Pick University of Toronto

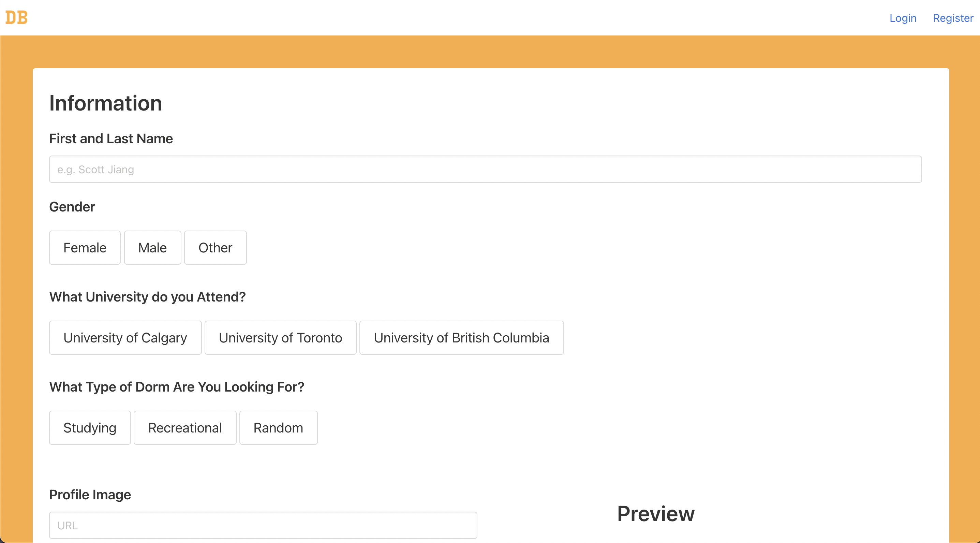(x=280, y=338)
